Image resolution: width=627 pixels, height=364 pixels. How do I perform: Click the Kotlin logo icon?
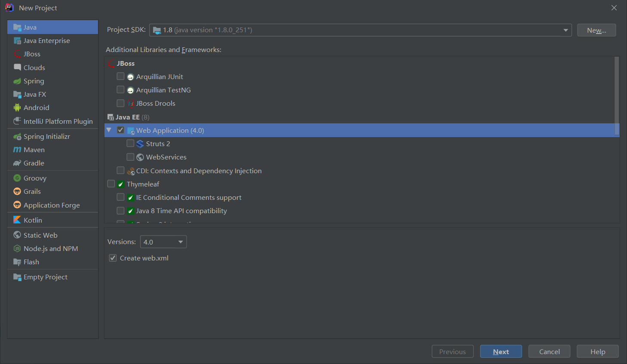(17, 220)
